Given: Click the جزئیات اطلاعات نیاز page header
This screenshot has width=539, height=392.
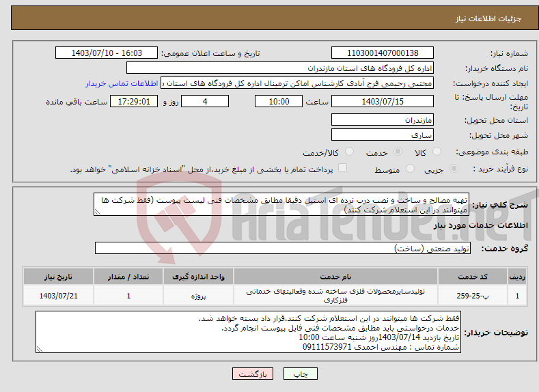Looking at the screenshot, I should click(x=488, y=18).
